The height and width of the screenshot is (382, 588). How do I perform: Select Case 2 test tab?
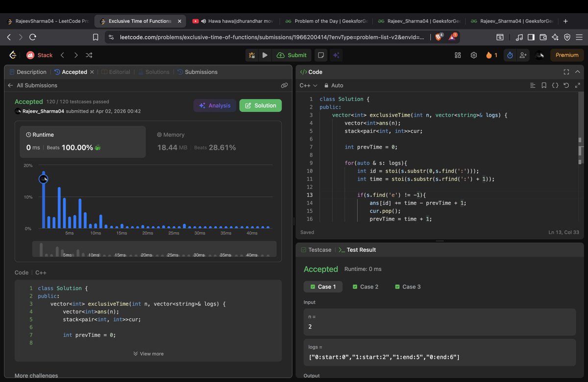(x=366, y=286)
